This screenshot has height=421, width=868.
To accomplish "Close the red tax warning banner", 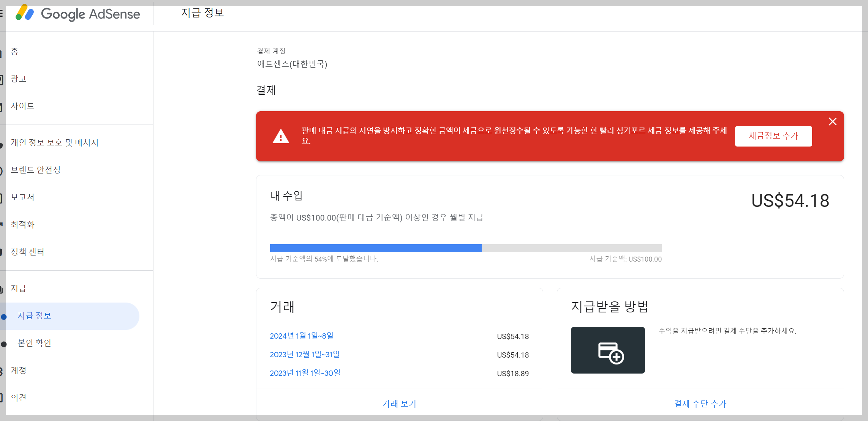I will coord(832,121).
